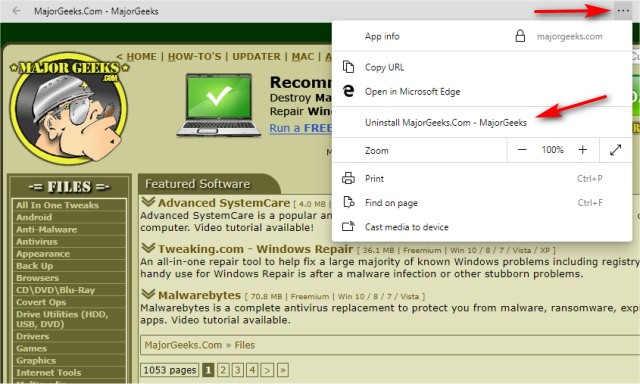Decrease zoom with the minus button

pos(522,150)
